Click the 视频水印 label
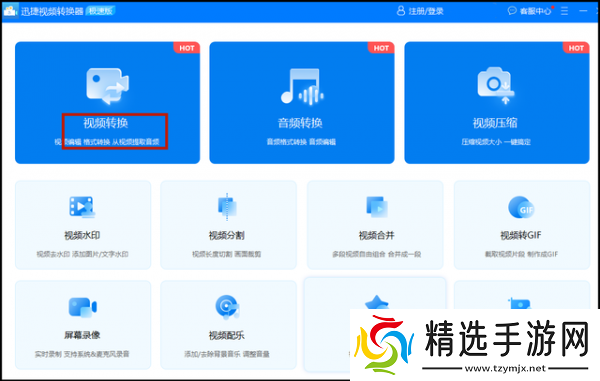The width and height of the screenshot is (600, 381). 82,235
